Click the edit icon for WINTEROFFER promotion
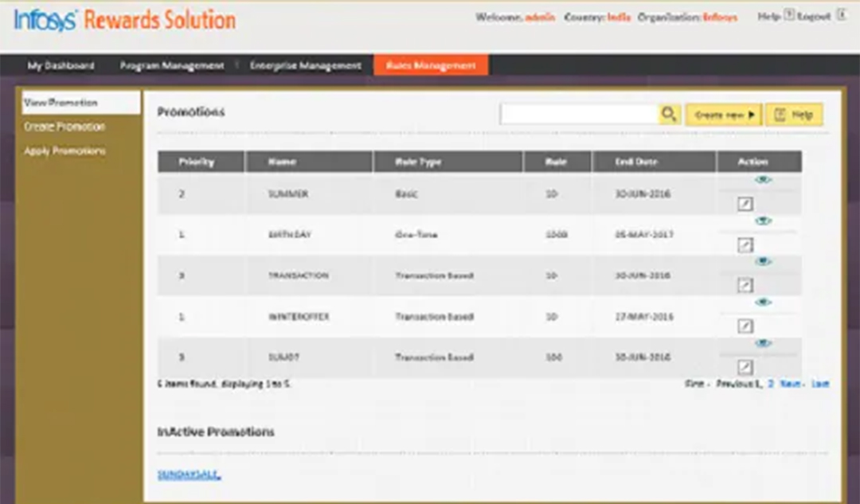This screenshot has height=504, width=860. pyautogui.click(x=745, y=326)
